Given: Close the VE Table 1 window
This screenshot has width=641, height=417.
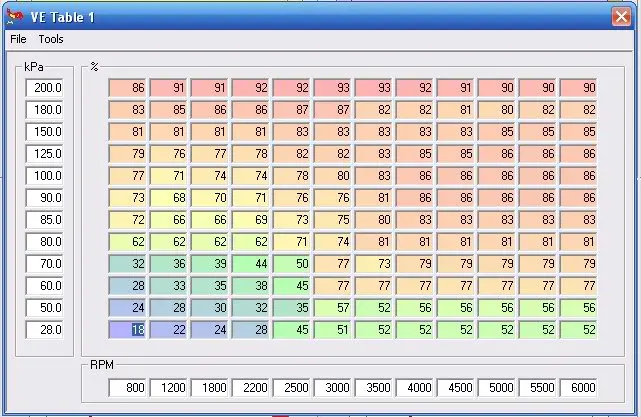Looking at the screenshot, I should [x=621, y=17].
